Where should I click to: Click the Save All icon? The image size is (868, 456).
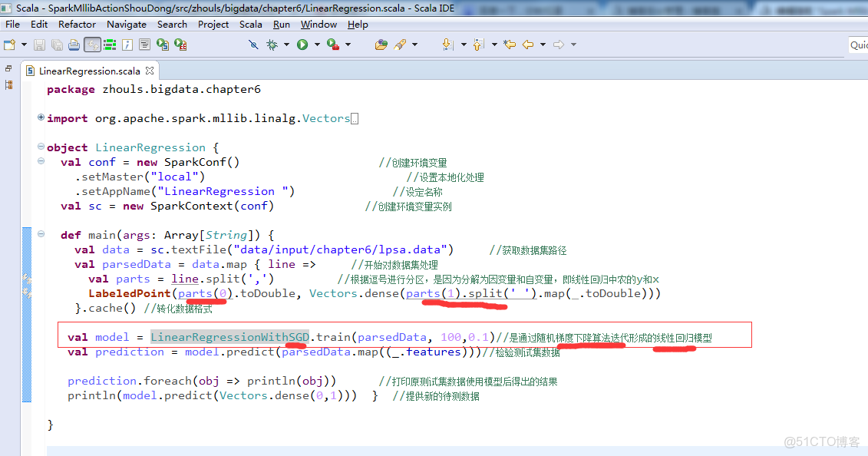click(x=57, y=45)
